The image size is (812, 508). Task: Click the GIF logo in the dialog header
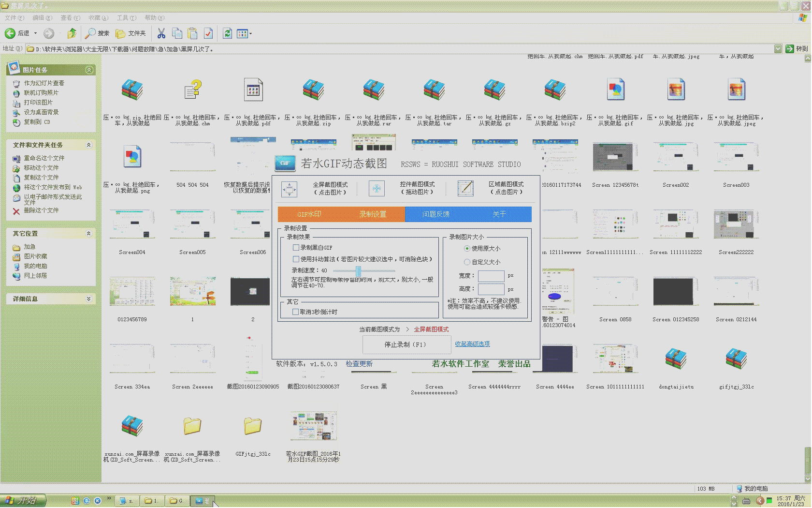point(285,164)
